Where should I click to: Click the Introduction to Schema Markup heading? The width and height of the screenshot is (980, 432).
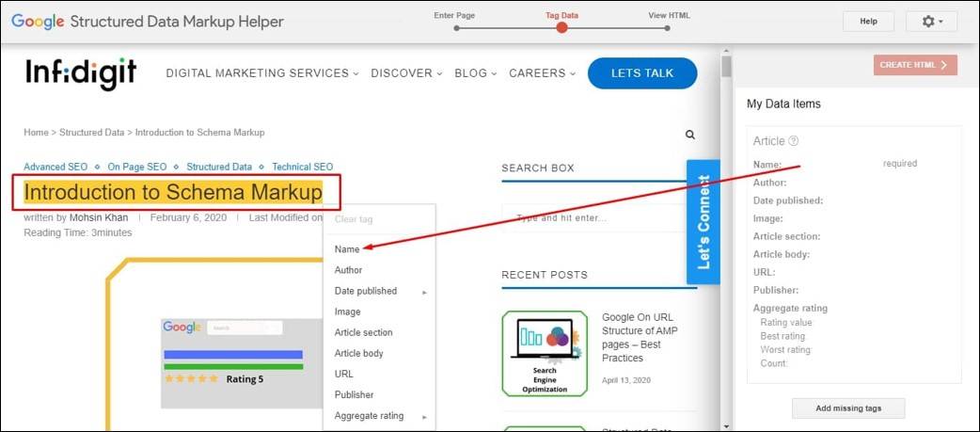pyautogui.click(x=172, y=193)
